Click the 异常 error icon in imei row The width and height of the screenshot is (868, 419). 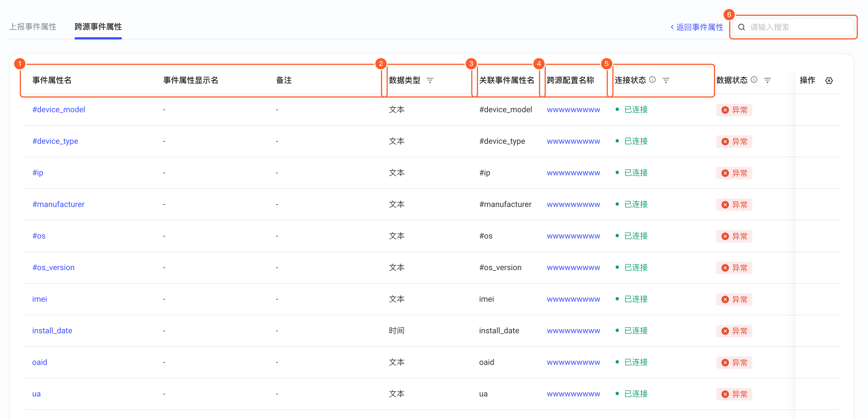click(725, 299)
